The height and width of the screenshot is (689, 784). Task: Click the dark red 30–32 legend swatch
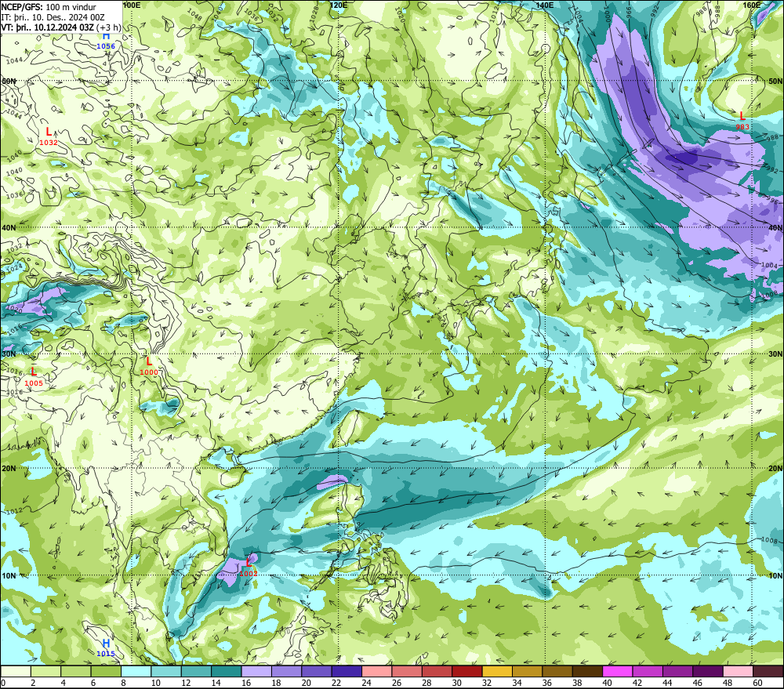click(x=467, y=671)
